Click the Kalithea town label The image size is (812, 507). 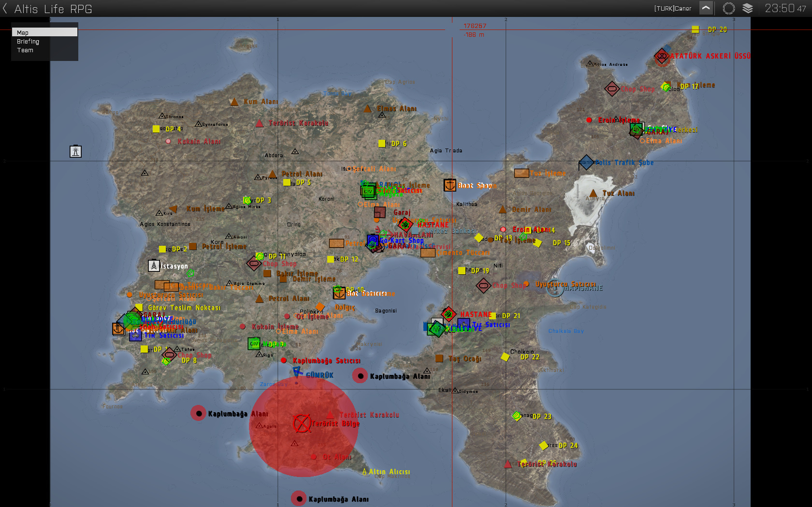point(466,204)
